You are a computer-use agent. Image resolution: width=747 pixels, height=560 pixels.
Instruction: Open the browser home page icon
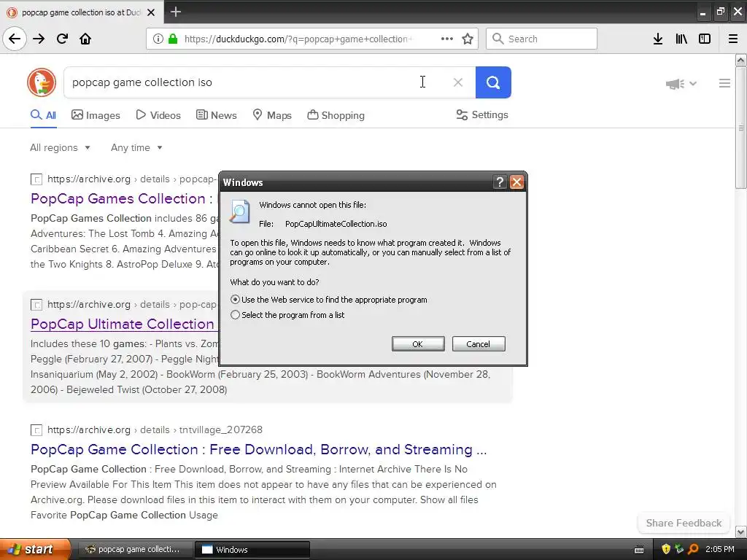85,39
